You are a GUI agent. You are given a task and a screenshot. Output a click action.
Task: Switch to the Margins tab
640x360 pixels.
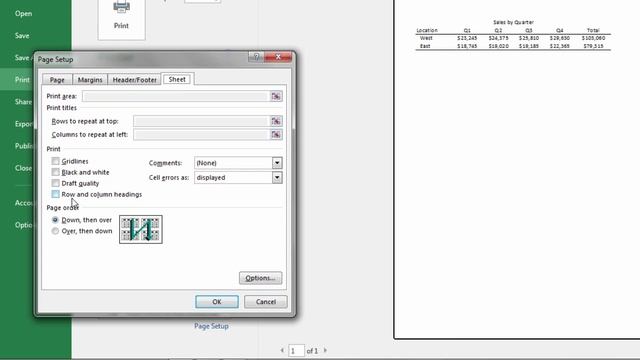pos(90,80)
